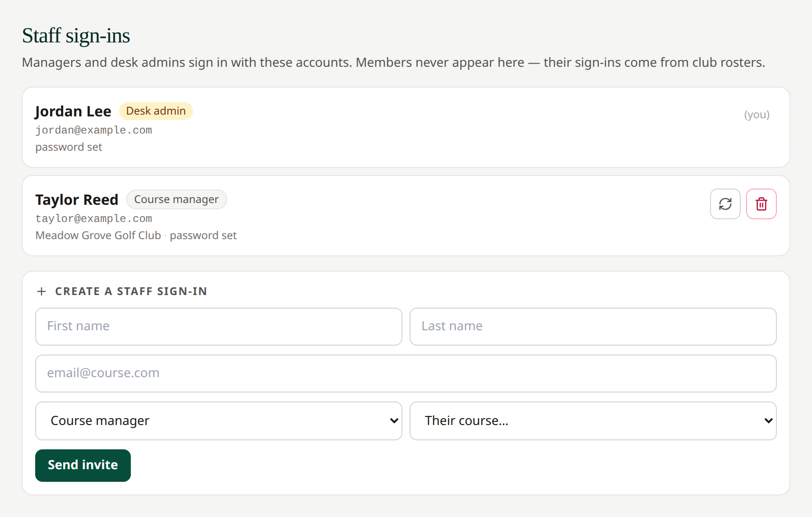Image resolution: width=812 pixels, height=517 pixels.
Task: Click the Course manager badge on Taylor Reed
Action: pyautogui.click(x=176, y=199)
